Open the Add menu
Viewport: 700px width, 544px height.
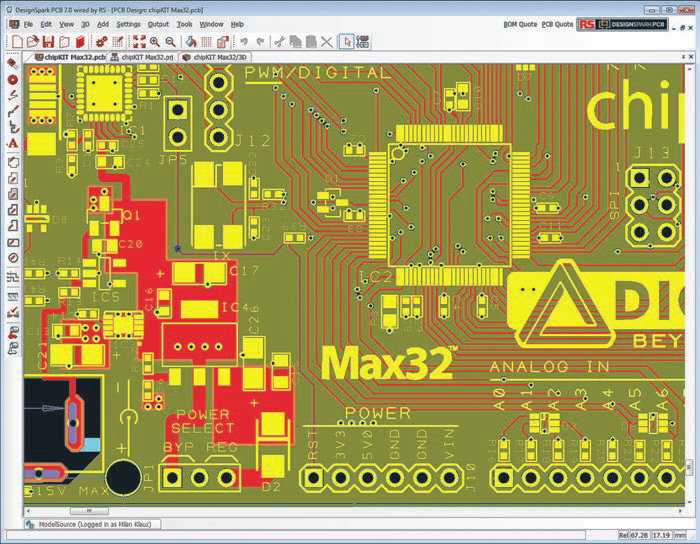coord(103,25)
